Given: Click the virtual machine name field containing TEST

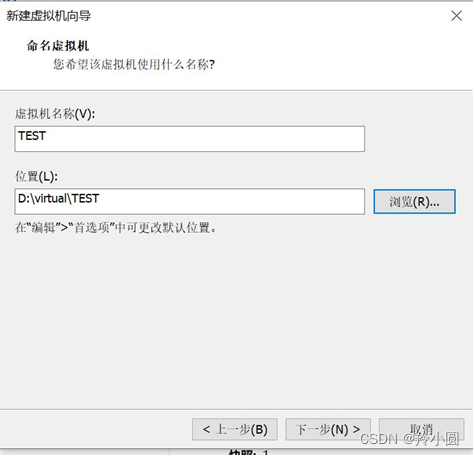Looking at the screenshot, I should coord(189,139).
